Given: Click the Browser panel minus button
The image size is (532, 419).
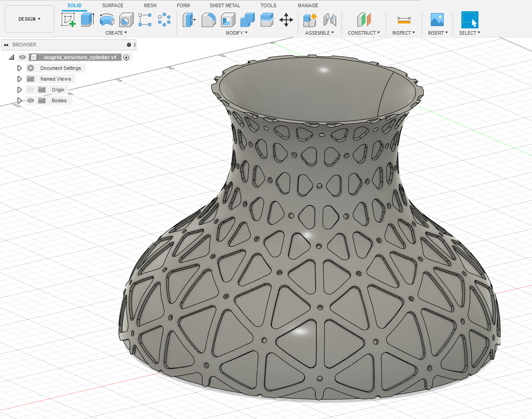Looking at the screenshot, I should [129, 45].
